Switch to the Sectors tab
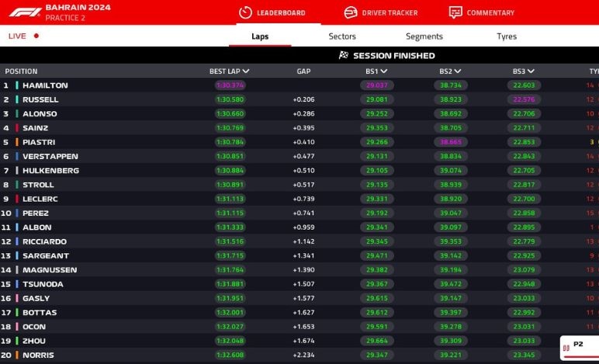Screen dimensions: 599x364 pos(342,36)
